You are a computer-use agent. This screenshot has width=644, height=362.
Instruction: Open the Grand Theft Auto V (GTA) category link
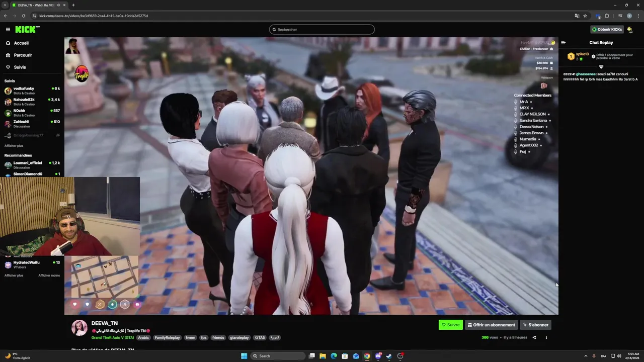(113, 338)
